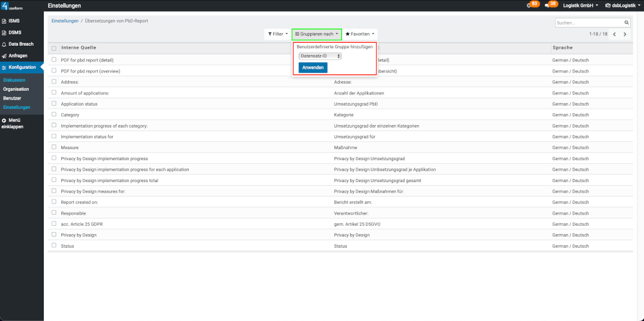The image size is (644, 321).
Task: Open activities clock icon with badge 83
Action: click(x=529, y=6)
